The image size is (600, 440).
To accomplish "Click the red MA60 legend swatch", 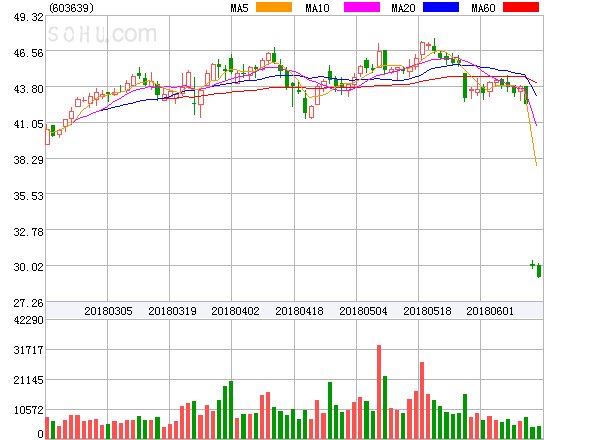I will tap(521, 7).
